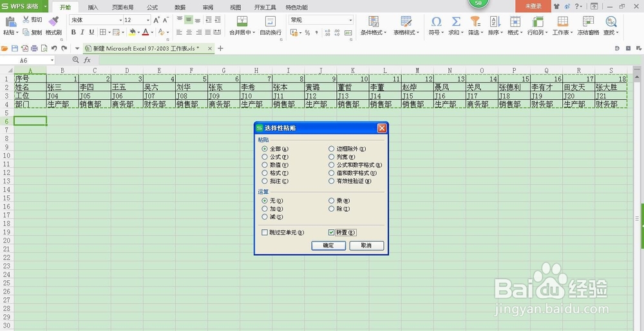
Task: Click the 未登录 login button
Action: [533, 6]
